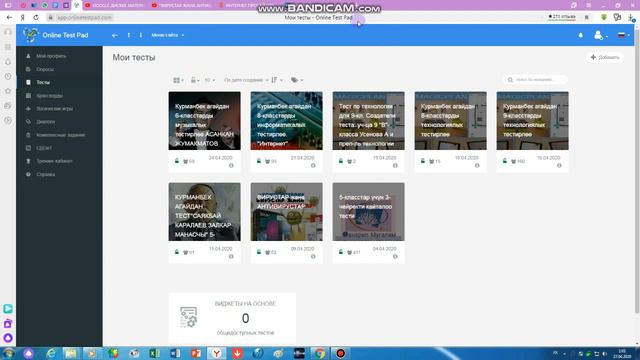This screenshot has width=640, height=360.
Task: Open the 'АСАНКАН ЖУМАКМАТОВ' music test card
Action: (x=204, y=121)
